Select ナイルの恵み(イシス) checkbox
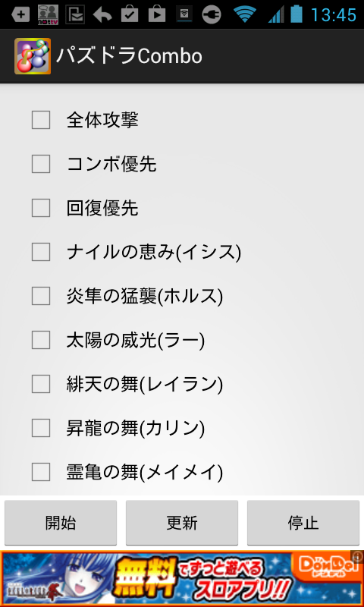Image resolution: width=364 pixels, height=607 pixels. (41, 252)
